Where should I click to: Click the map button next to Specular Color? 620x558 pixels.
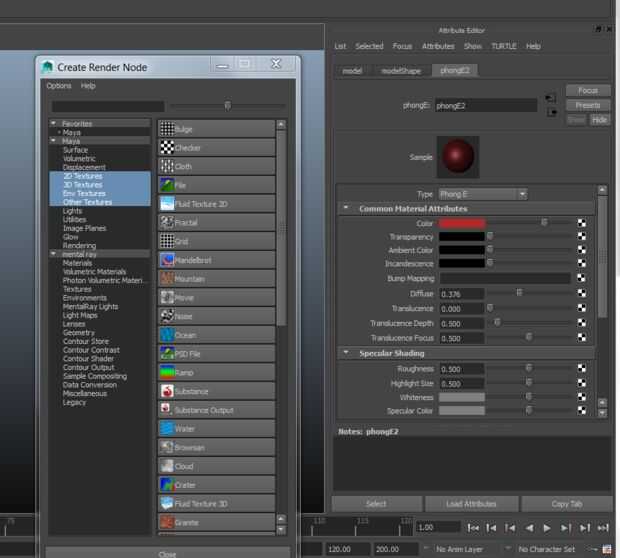point(582,411)
